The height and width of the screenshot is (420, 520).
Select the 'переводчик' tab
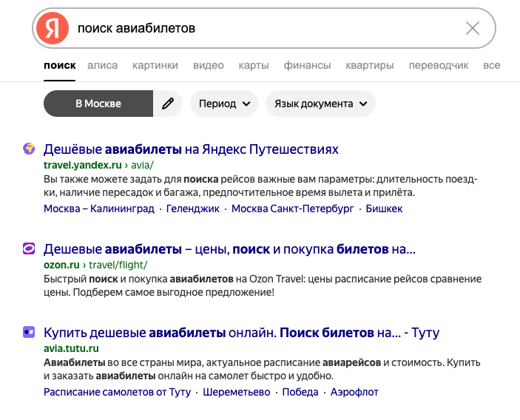pos(439,65)
